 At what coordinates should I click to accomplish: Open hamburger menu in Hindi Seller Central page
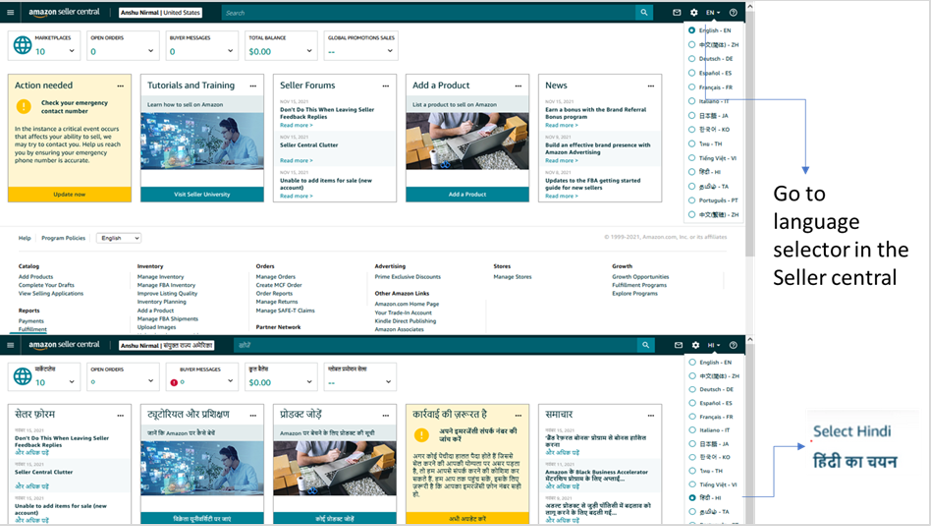[10, 345]
